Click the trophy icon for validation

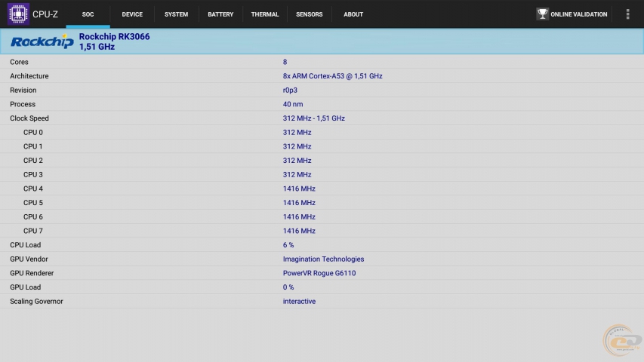pyautogui.click(x=542, y=14)
